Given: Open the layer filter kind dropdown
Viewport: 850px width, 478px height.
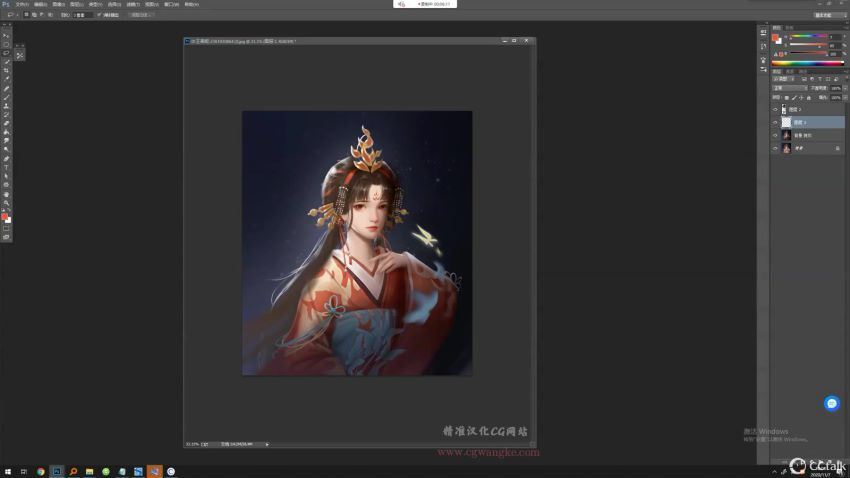Looking at the screenshot, I should [x=784, y=79].
